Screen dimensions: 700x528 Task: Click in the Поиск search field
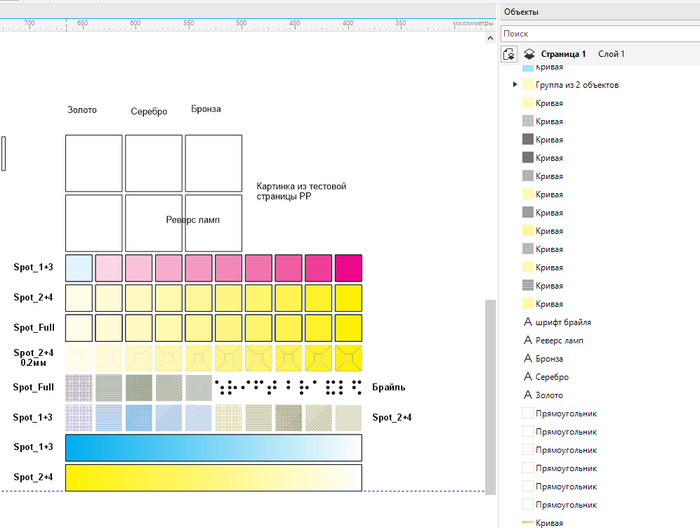click(x=595, y=33)
